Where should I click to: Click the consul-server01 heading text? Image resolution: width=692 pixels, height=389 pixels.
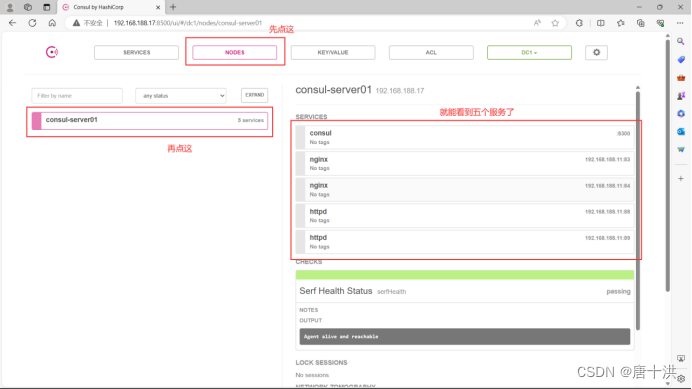click(334, 90)
